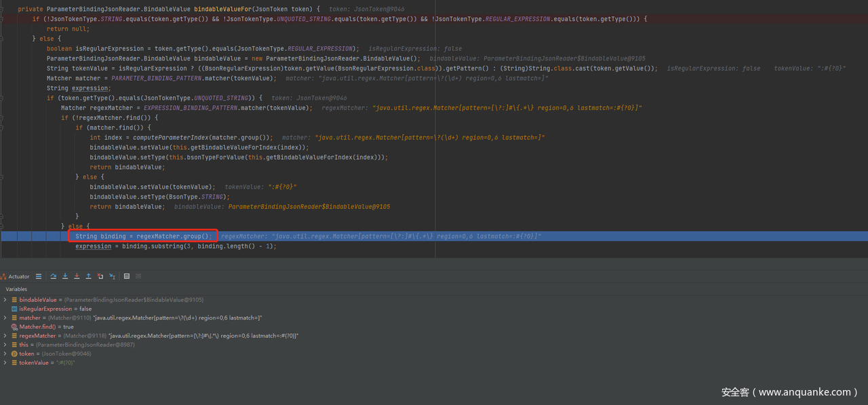
Task: Expand the tokenValue variable node
Action: (5, 363)
